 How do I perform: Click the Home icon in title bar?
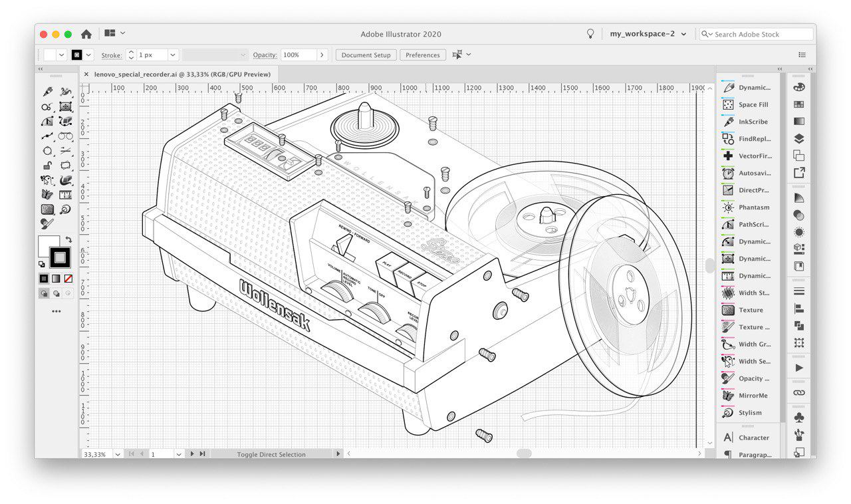click(86, 34)
